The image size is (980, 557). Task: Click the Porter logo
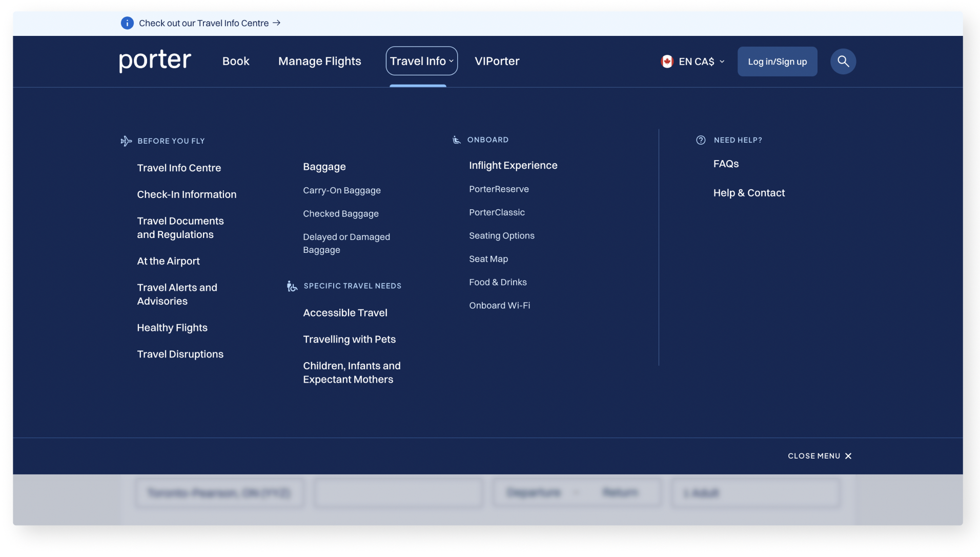pyautogui.click(x=155, y=61)
